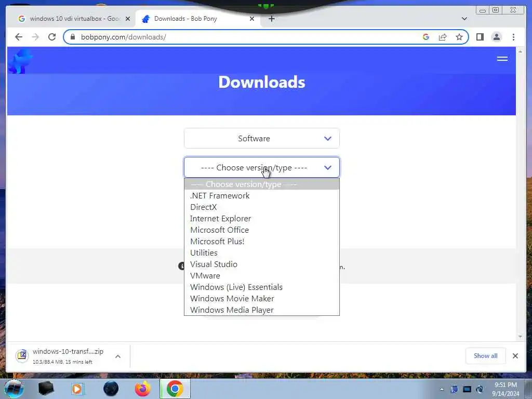Open the Chrome side panel
The height and width of the screenshot is (399, 532).
point(480,37)
